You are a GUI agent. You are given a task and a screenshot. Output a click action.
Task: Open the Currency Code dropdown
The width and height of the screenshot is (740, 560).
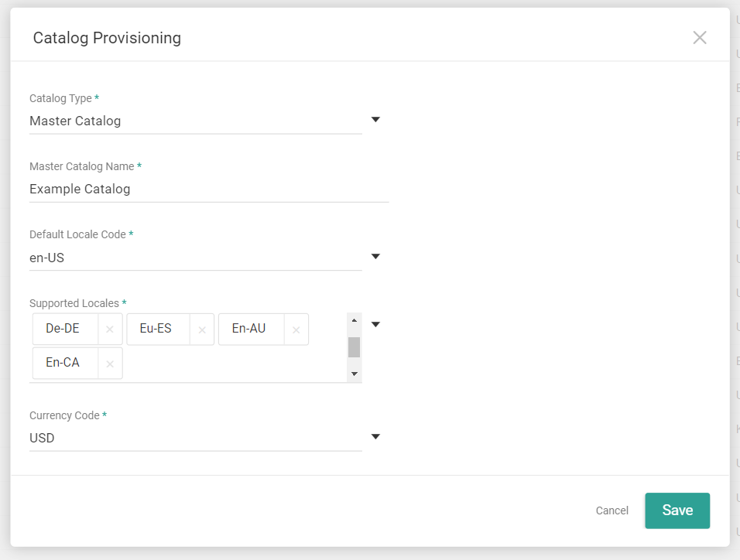click(x=375, y=436)
